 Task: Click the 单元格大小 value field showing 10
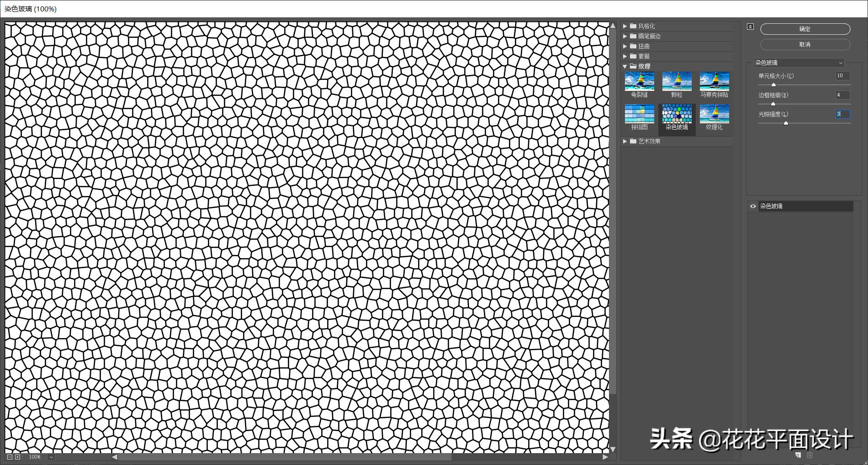coord(842,76)
